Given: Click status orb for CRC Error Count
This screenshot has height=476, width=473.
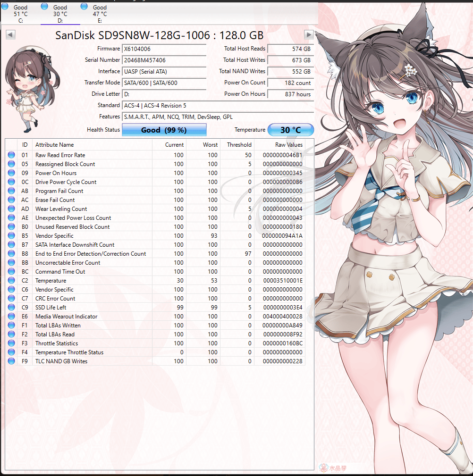Looking at the screenshot, I should point(11,298).
